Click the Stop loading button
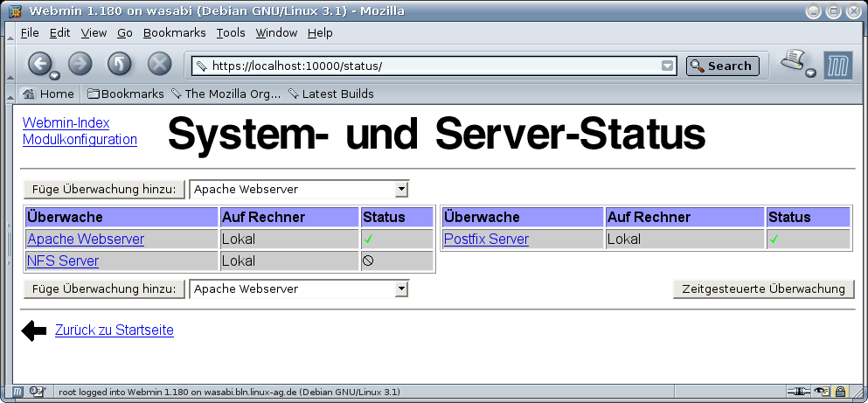 tap(159, 64)
